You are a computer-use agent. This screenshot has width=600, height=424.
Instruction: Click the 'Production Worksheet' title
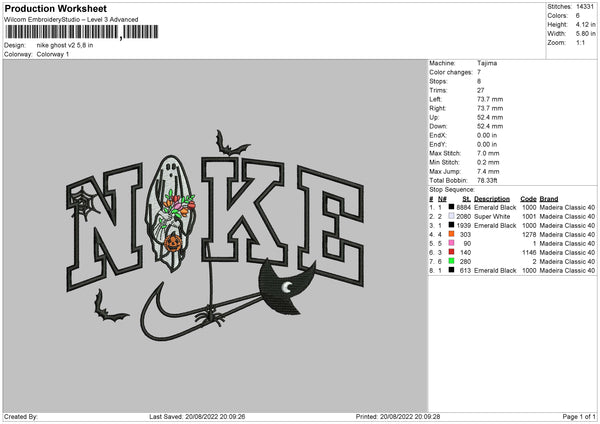pyautogui.click(x=55, y=8)
